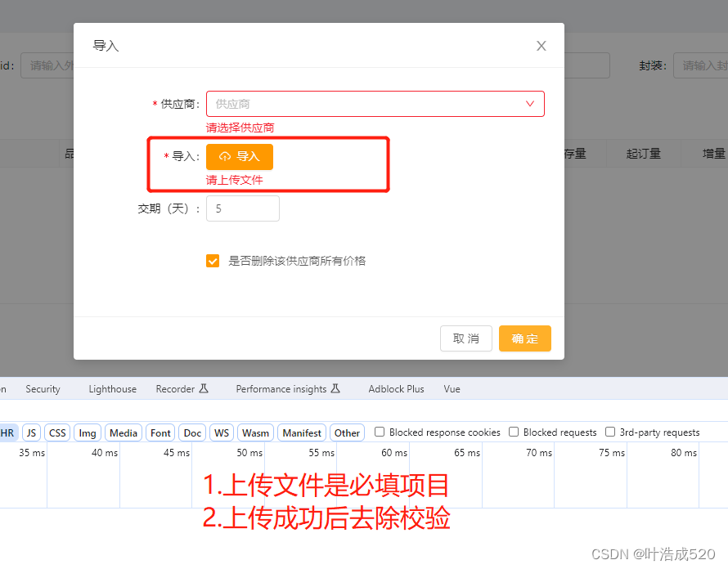
Task: Filter requests by Media type
Action: [x=123, y=432]
